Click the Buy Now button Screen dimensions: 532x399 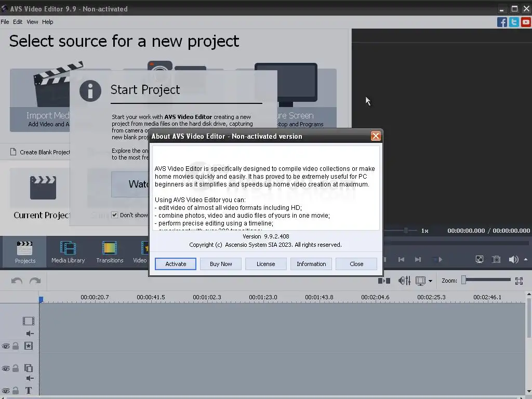tap(220, 263)
